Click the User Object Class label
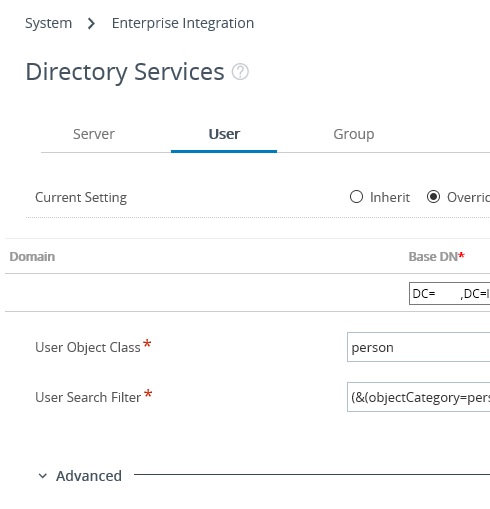This screenshot has height=509, width=490. 88,347
